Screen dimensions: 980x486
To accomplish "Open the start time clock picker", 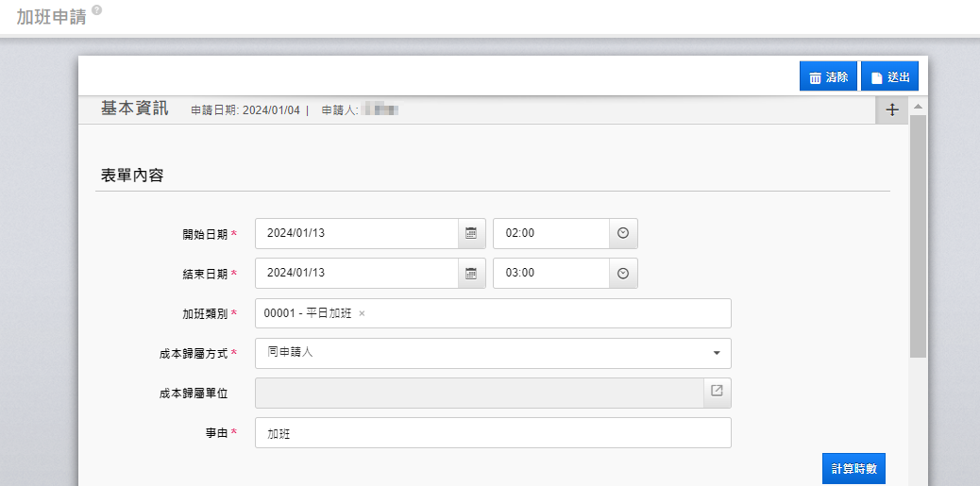I will coord(623,233).
